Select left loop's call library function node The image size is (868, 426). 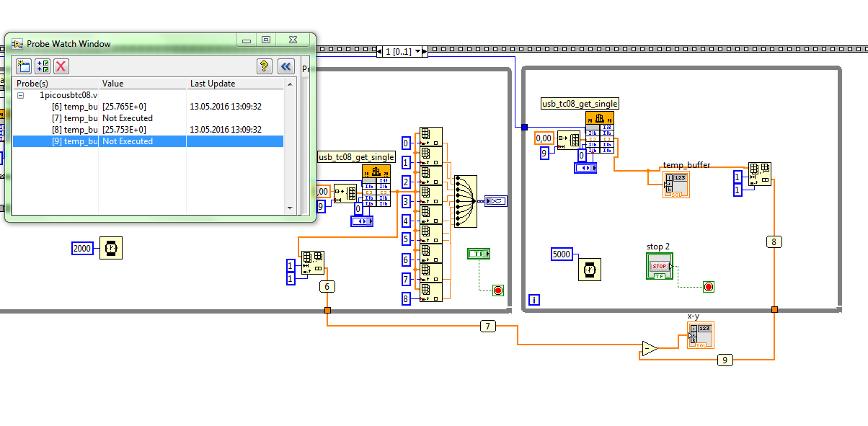point(376,187)
